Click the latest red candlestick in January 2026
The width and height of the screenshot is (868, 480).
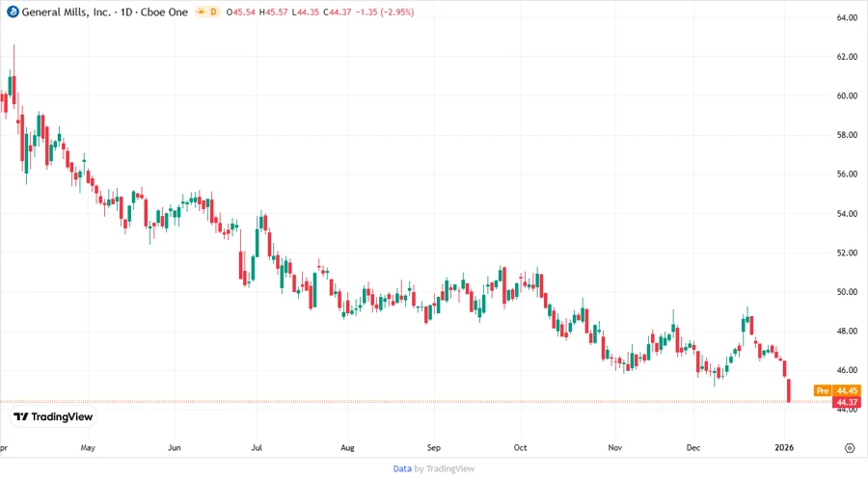point(788,390)
